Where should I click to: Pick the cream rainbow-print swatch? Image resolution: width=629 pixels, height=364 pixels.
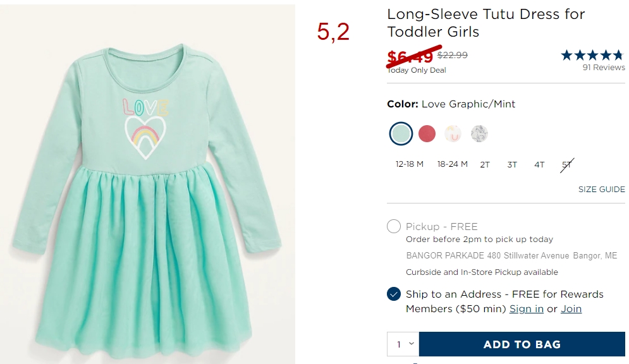point(453,133)
